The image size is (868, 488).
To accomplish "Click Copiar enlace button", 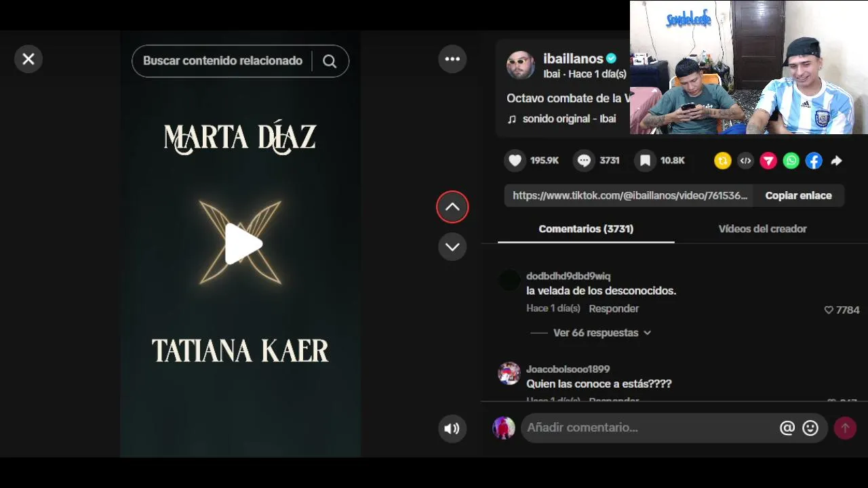I will tap(798, 195).
